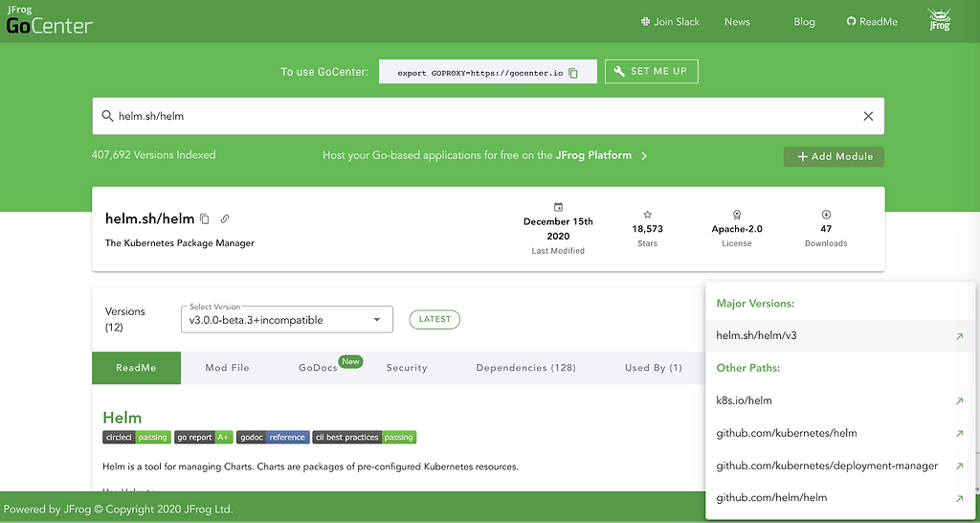The width and height of the screenshot is (980, 523).
Task: Click the 'December 15th 2020' date
Action: pos(558,229)
